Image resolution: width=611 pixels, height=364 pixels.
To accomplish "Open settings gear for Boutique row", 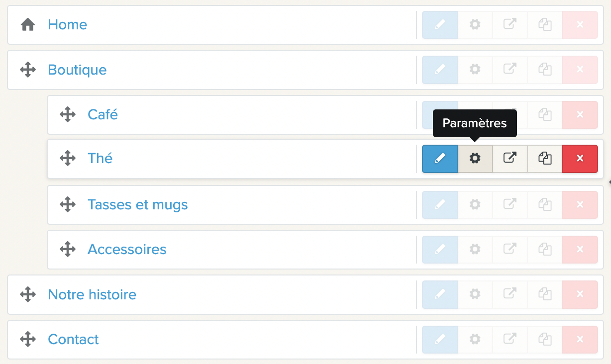I will [x=475, y=70].
